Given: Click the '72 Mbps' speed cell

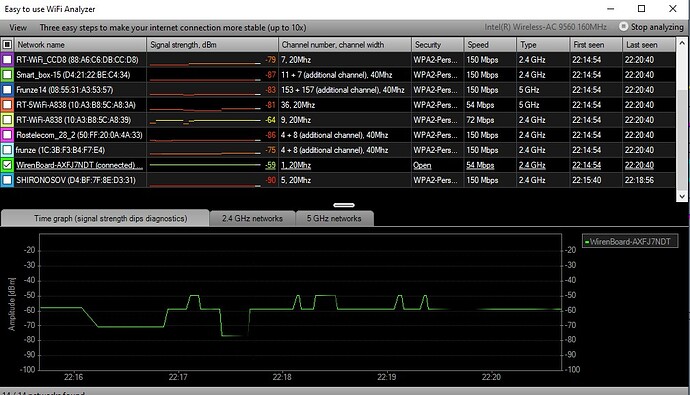Looking at the screenshot, I should click(480, 120).
